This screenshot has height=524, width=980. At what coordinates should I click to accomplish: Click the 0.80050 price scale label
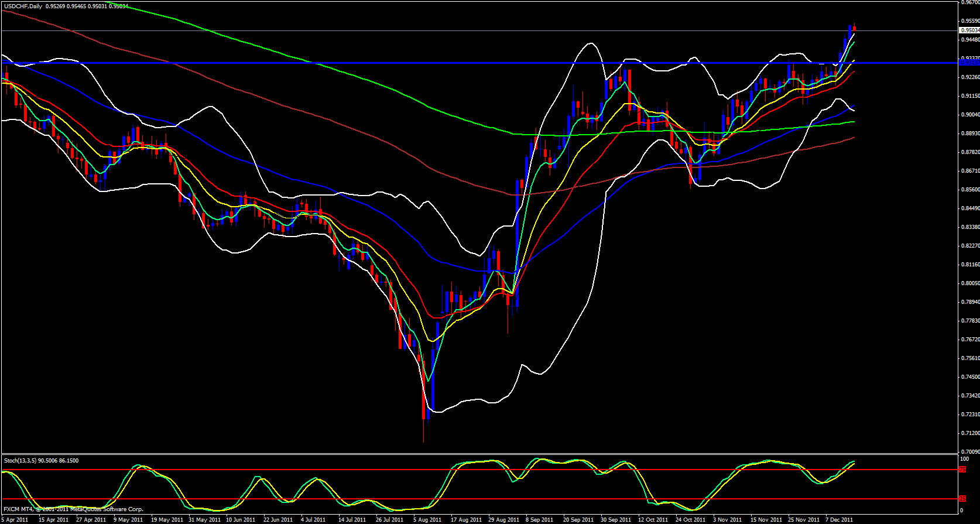click(x=970, y=283)
